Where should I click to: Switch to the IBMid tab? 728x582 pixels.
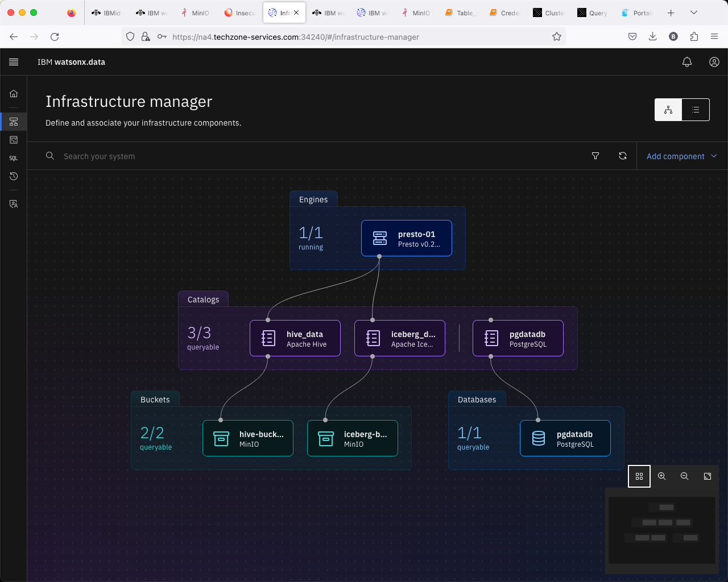pyautogui.click(x=107, y=13)
